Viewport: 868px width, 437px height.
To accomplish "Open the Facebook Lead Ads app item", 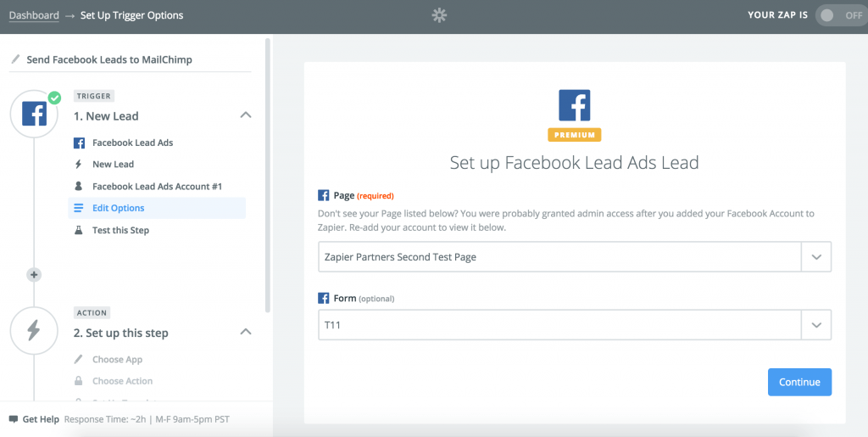I will point(132,143).
